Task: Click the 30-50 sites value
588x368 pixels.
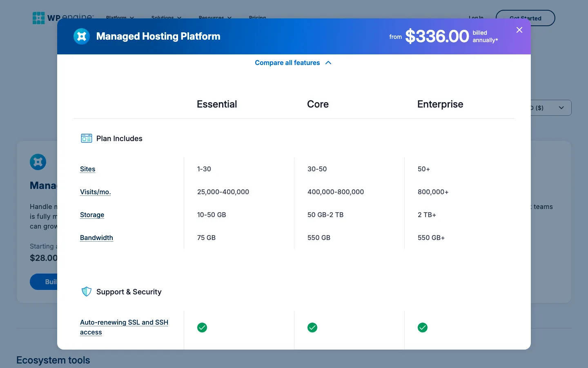Action: 317,169
